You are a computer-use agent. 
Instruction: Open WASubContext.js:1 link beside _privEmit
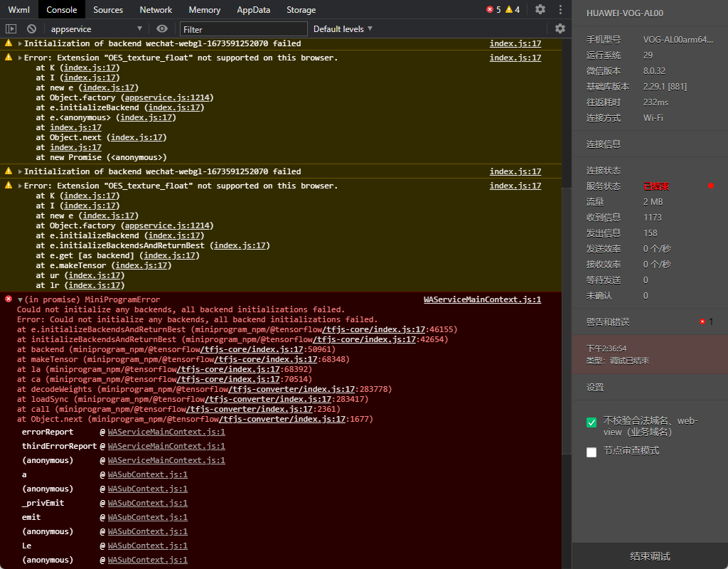pyautogui.click(x=148, y=503)
